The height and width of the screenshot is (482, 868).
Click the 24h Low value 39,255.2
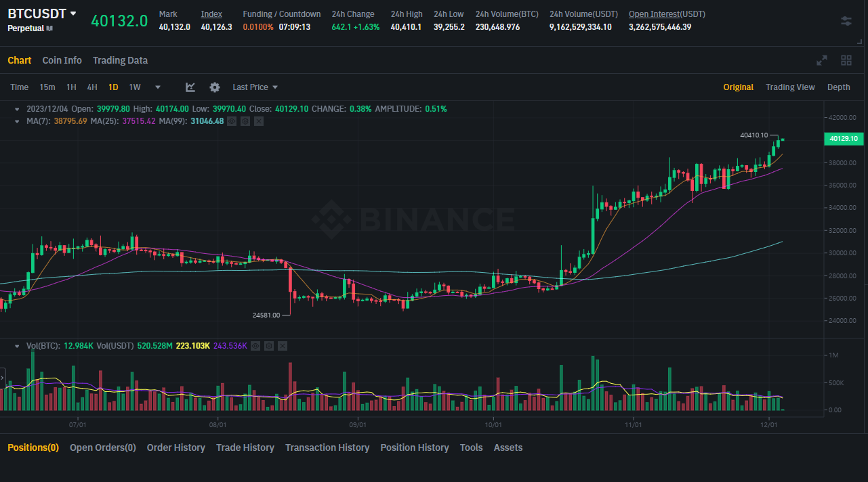pos(449,27)
